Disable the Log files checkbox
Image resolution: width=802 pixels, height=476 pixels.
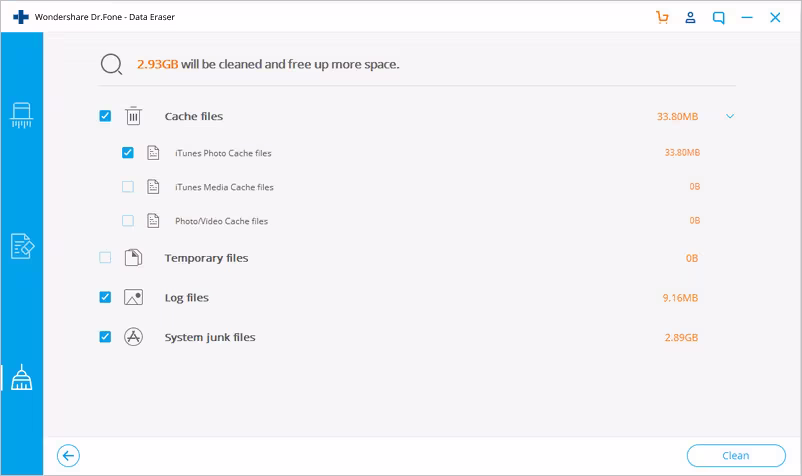[x=105, y=297]
